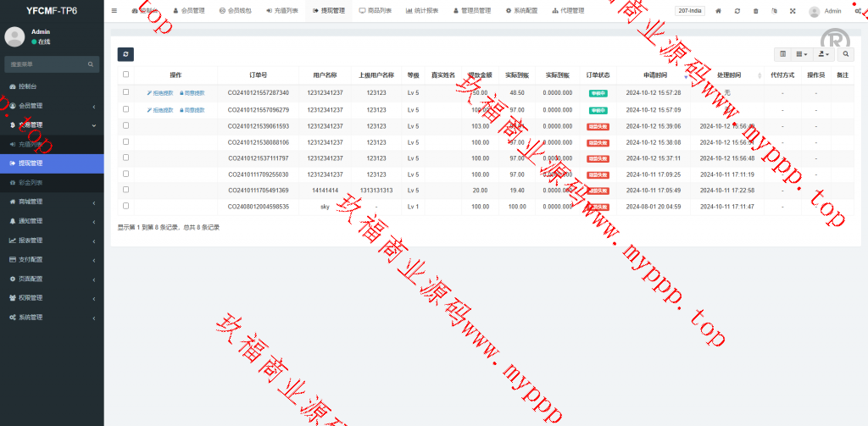Click the table refresh icon button

[125, 54]
